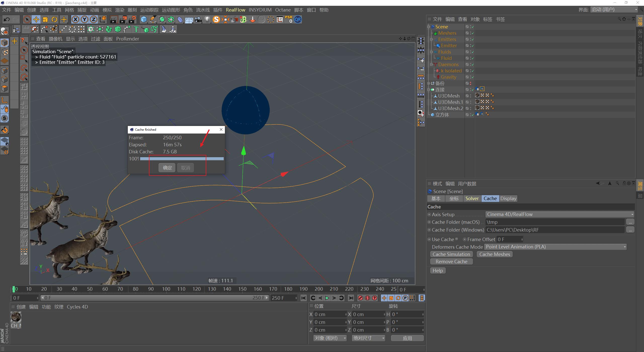Screen dimensions: 644x352
Task: Collapse the Daemons tree group
Action: [431, 64]
